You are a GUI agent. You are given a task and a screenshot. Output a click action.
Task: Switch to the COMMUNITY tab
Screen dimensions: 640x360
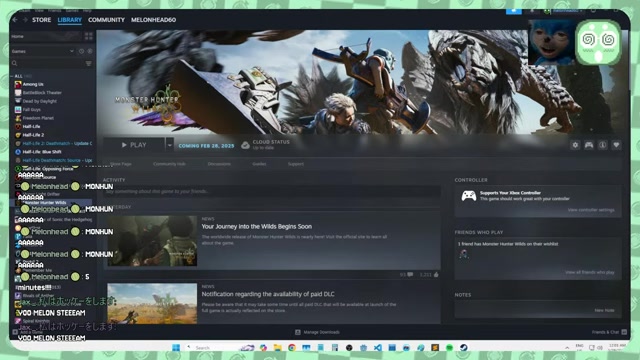click(x=106, y=20)
